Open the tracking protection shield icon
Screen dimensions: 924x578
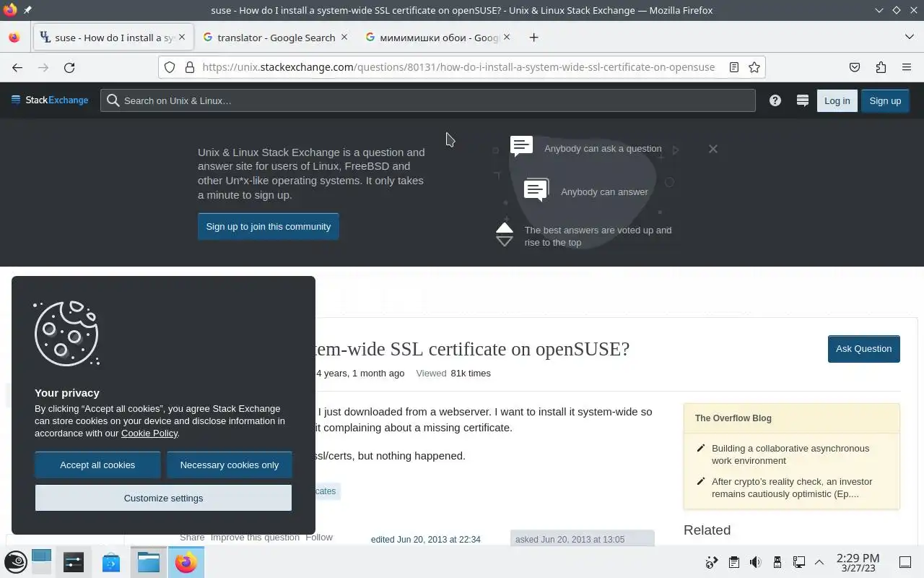tap(170, 67)
